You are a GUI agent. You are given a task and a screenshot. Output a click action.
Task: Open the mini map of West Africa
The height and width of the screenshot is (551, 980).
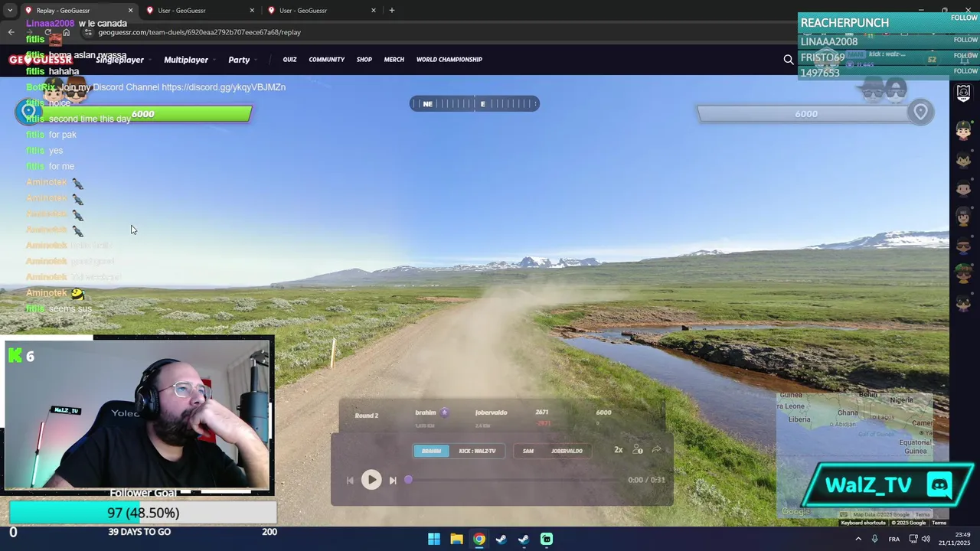click(855, 455)
